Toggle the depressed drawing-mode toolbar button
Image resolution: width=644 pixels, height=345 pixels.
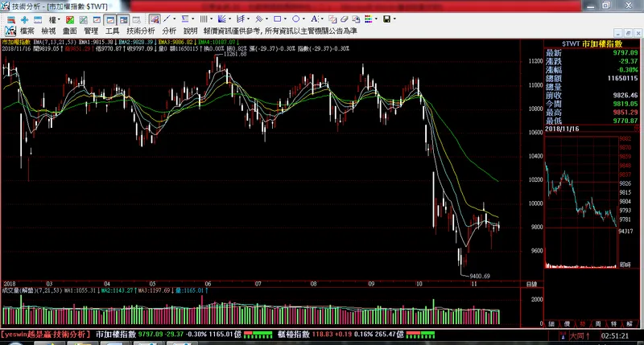pyautogui.click(x=155, y=18)
